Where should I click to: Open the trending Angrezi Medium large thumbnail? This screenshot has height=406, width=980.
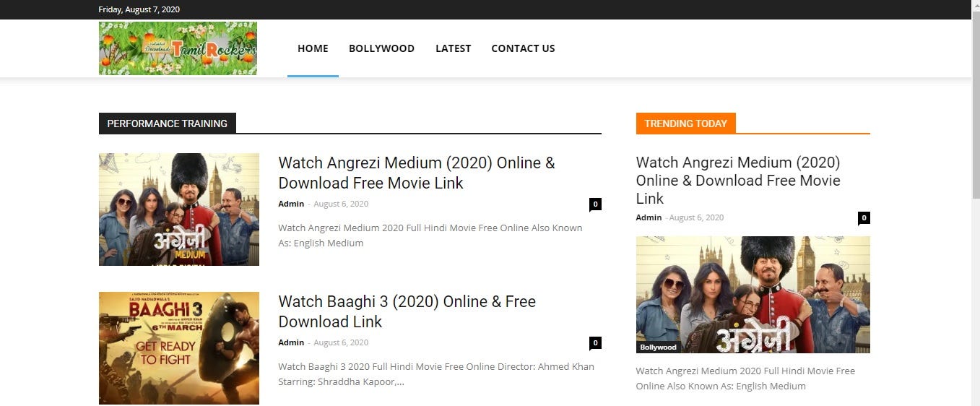(753, 295)
